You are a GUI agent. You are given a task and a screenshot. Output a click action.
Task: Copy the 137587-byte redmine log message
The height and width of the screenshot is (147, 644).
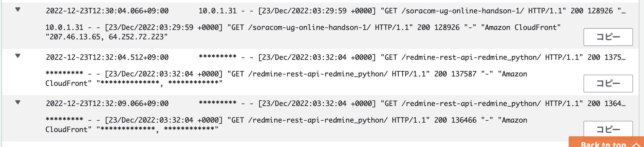pyautogui.click(x=608, y=84)
